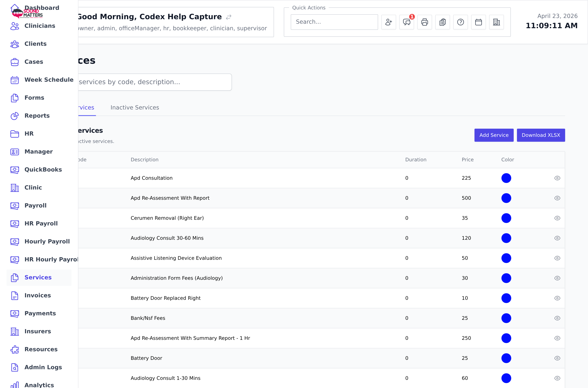Open the Admin Logs search-document icon
The height and width of the screenshot is (388, 588).
14,367
